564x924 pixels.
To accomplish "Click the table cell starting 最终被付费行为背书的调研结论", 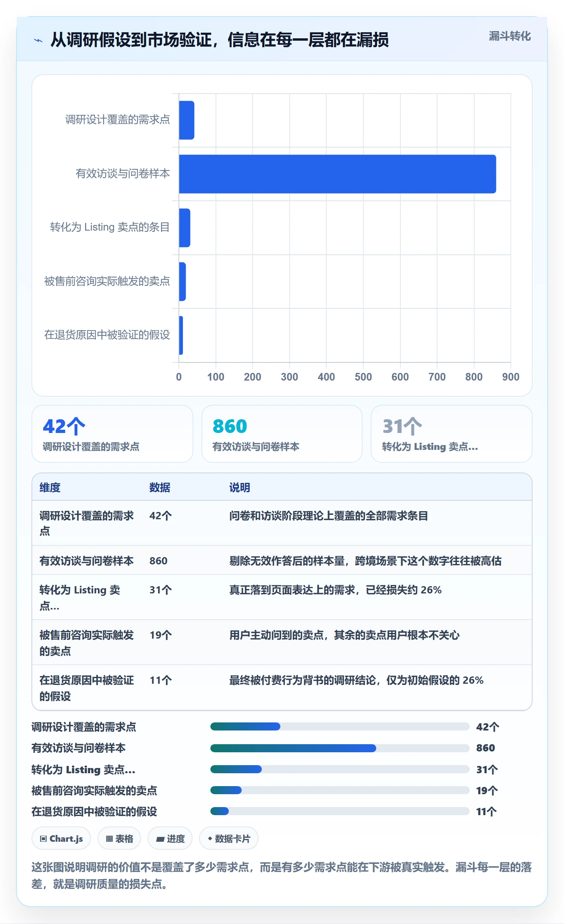I will click(357, 680).
